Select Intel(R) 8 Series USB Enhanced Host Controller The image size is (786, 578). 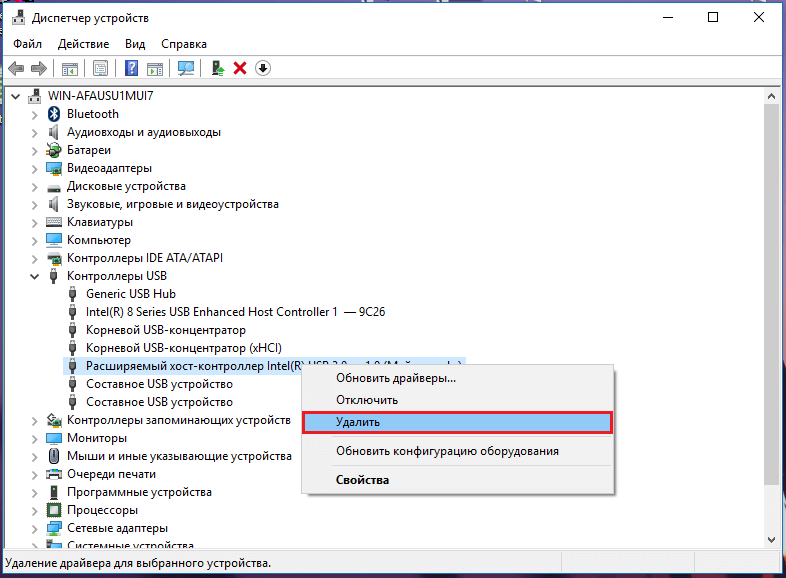tap(235, 312)
